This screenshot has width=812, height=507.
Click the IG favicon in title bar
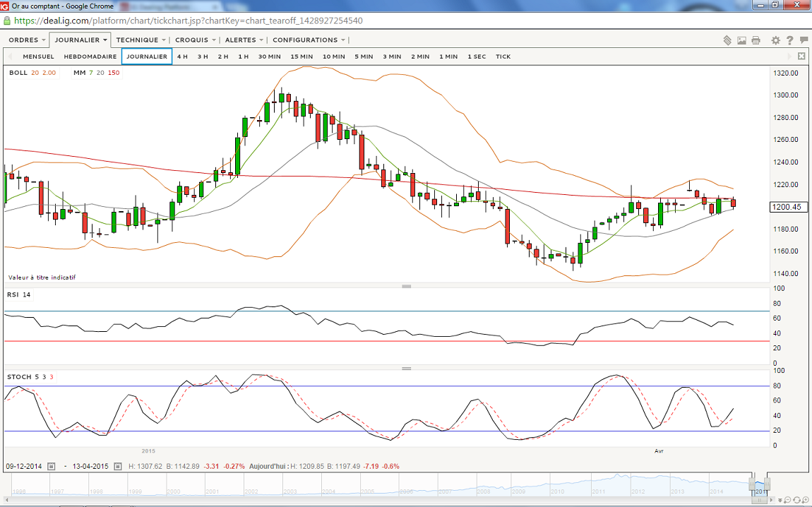coord(4,6)
